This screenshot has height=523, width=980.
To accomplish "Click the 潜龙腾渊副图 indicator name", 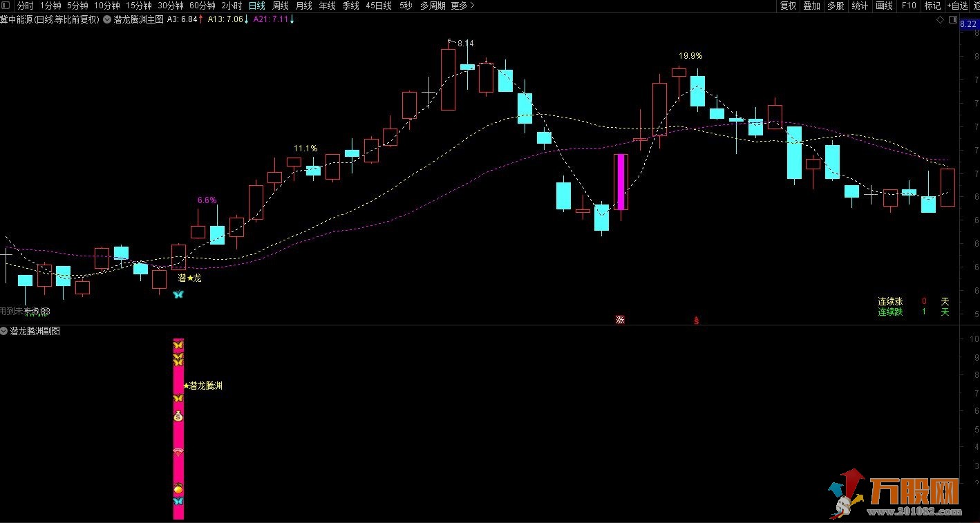I will pyautogui.click(x=35, y=331).
